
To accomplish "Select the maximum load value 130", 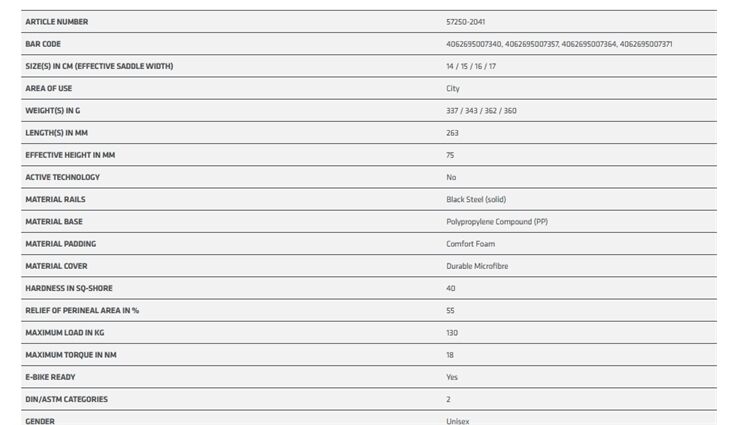I will [452, 332].
